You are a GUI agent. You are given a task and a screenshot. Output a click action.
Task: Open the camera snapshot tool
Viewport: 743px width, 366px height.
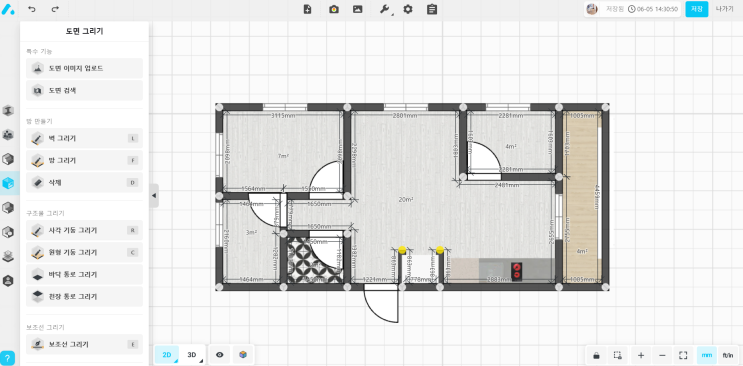[x=334, y=9]
